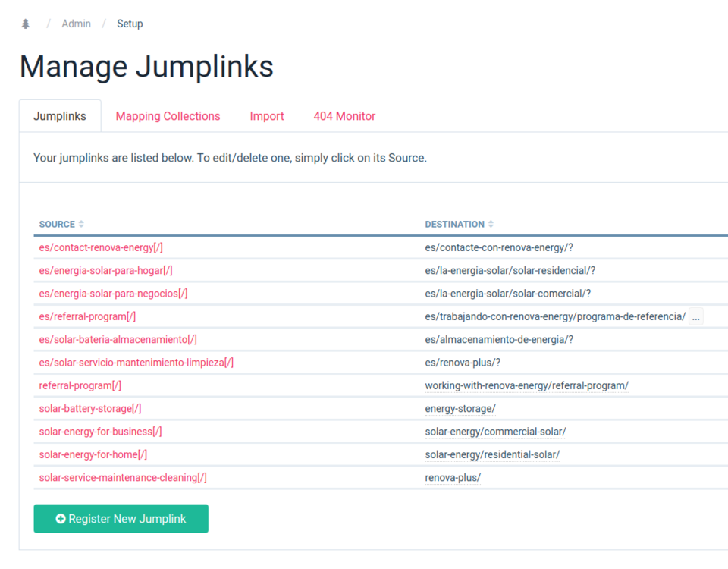Open the Admin breadcrumb link

[x=76, y=24]
